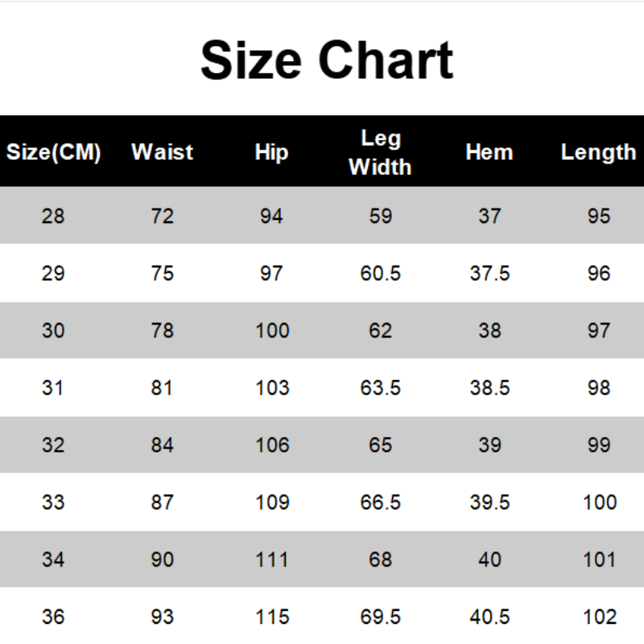
Task: Click waist value 93
Action: [x=163, y=617]
